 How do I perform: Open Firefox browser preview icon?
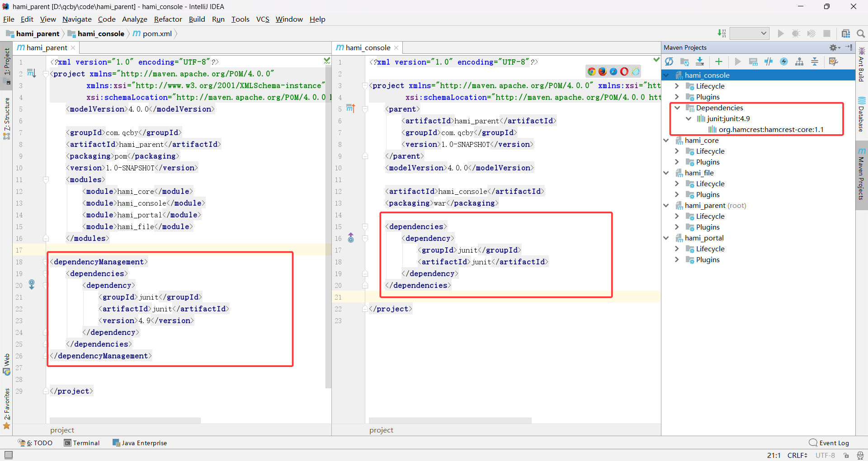[602, 71]
